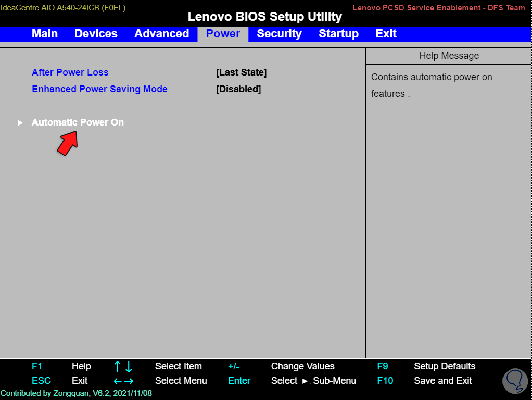
Task: Open the Startup tab
Action: click(x=338, y=34)
